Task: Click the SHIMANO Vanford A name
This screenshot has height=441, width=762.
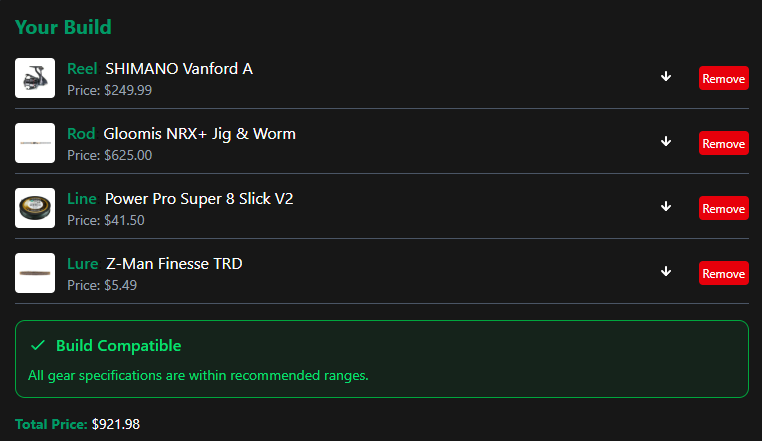Action: click(x=178, y=69)
